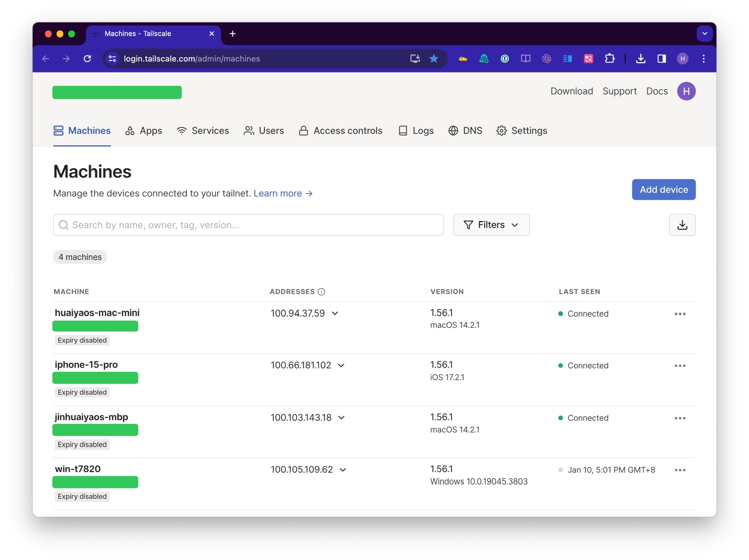The height and width of the screenshot is (560, 749).
Task: Open the browser downloads icon
Action: pyautogui.click(x=640, y=59)
